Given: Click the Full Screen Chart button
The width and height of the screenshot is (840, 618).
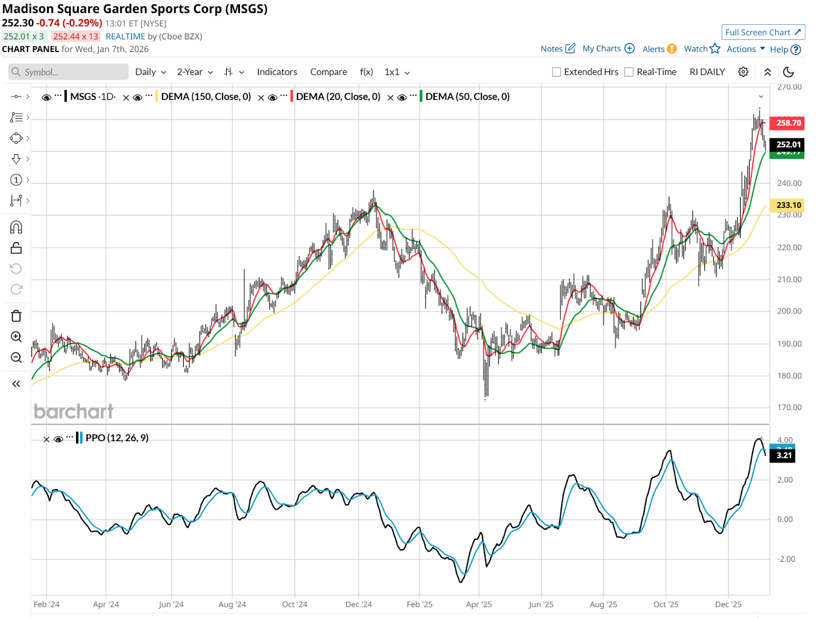Looking at the screenshot, I should click(763, 33).
